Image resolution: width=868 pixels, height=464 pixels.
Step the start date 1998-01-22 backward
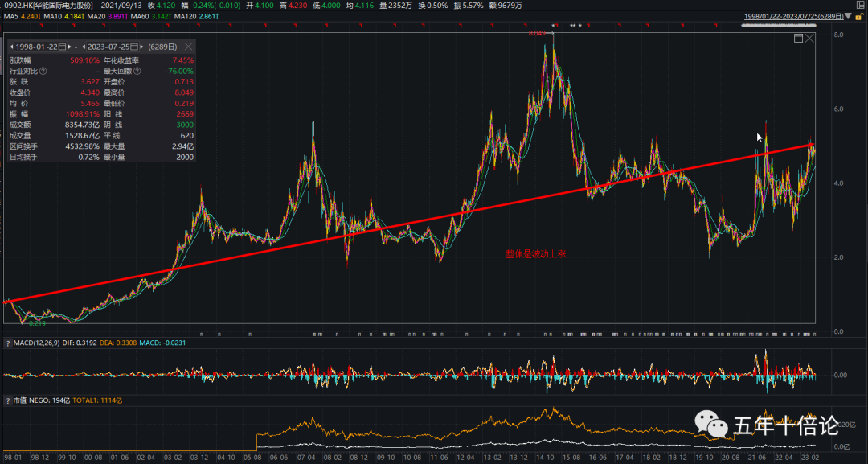(11, 47)
